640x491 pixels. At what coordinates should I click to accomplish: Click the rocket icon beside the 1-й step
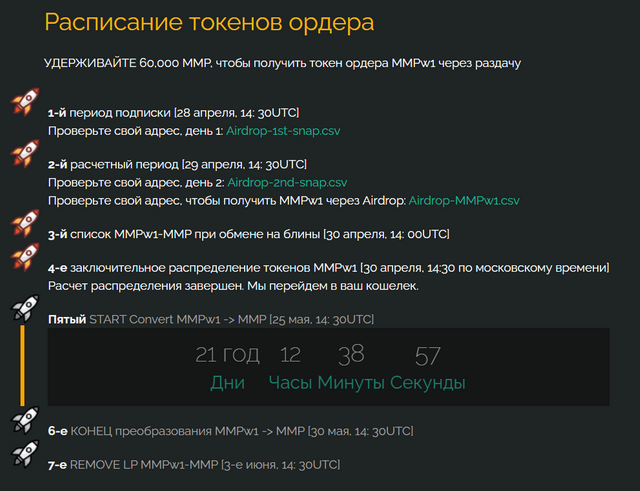[x=25, y=102]
